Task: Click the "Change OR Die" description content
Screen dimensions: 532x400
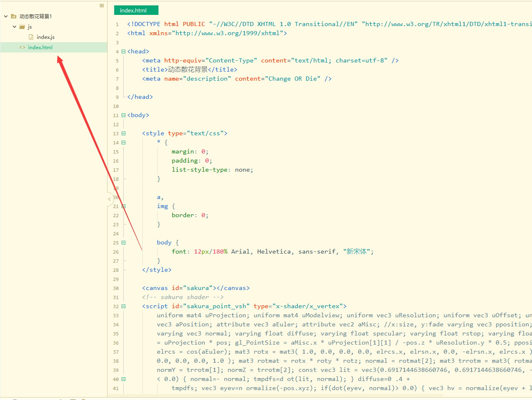Action: tap(292, 79)
